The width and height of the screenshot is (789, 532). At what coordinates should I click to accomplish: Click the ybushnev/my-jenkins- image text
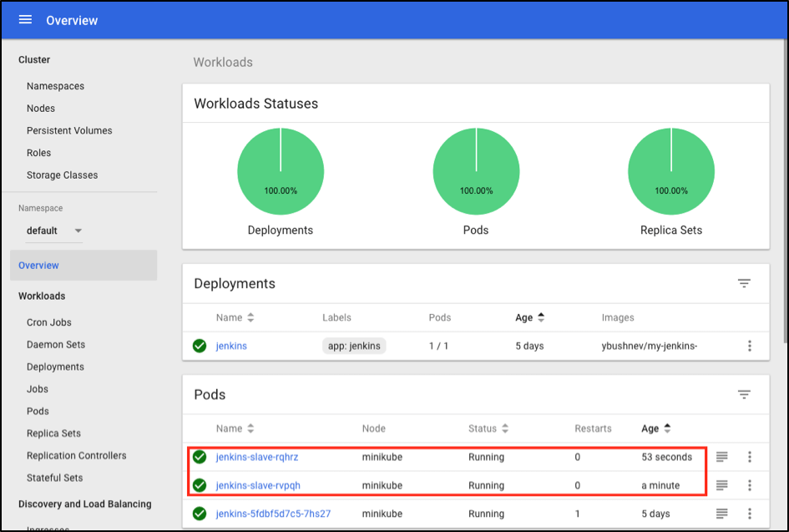[649, 346]
